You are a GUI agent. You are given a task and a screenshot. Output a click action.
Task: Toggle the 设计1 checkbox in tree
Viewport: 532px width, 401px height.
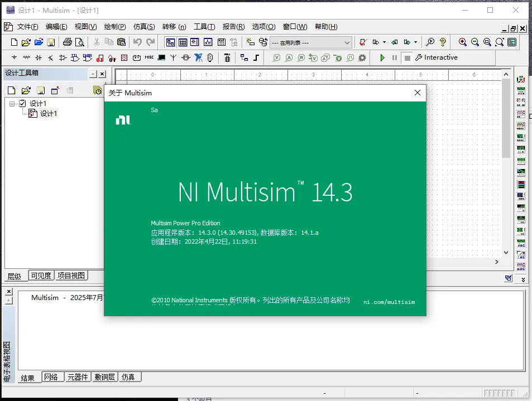pos(22,103)
